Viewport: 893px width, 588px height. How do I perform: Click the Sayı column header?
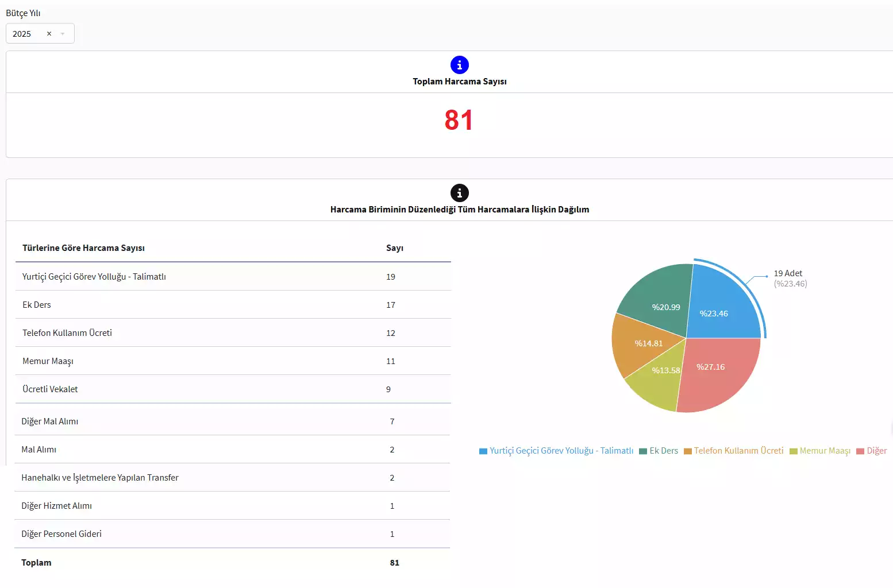(x=394, y=248)
